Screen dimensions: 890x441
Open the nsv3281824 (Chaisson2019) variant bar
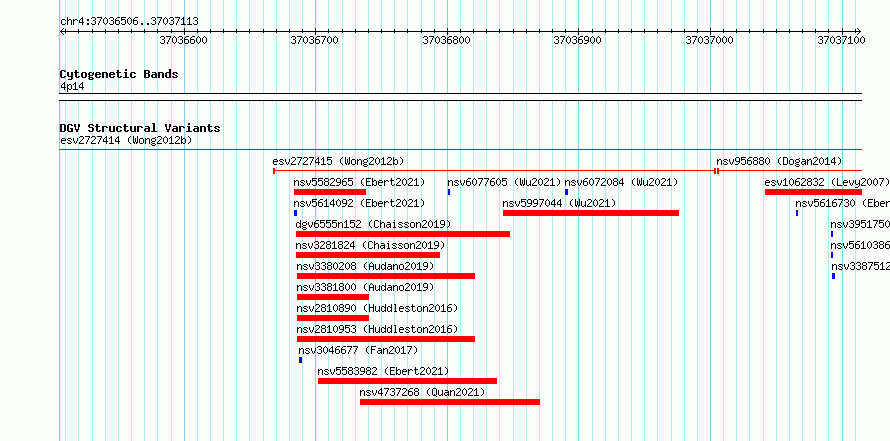[368, 255]
